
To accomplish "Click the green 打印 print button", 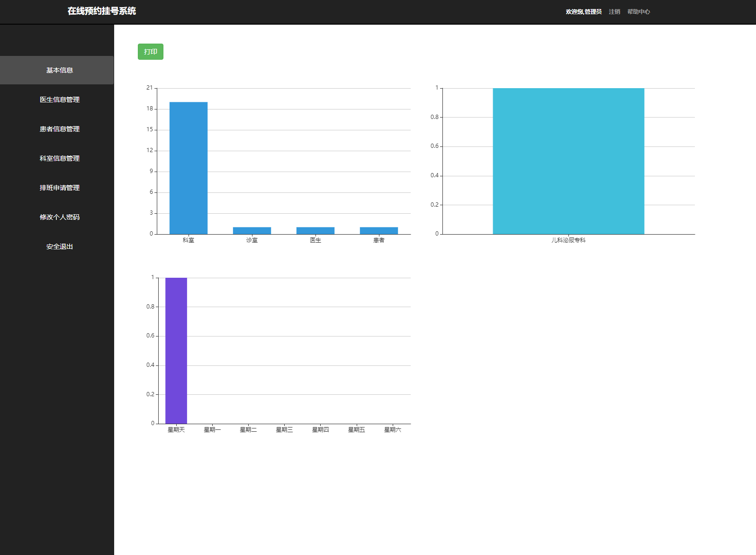I will tap(150, 52).
